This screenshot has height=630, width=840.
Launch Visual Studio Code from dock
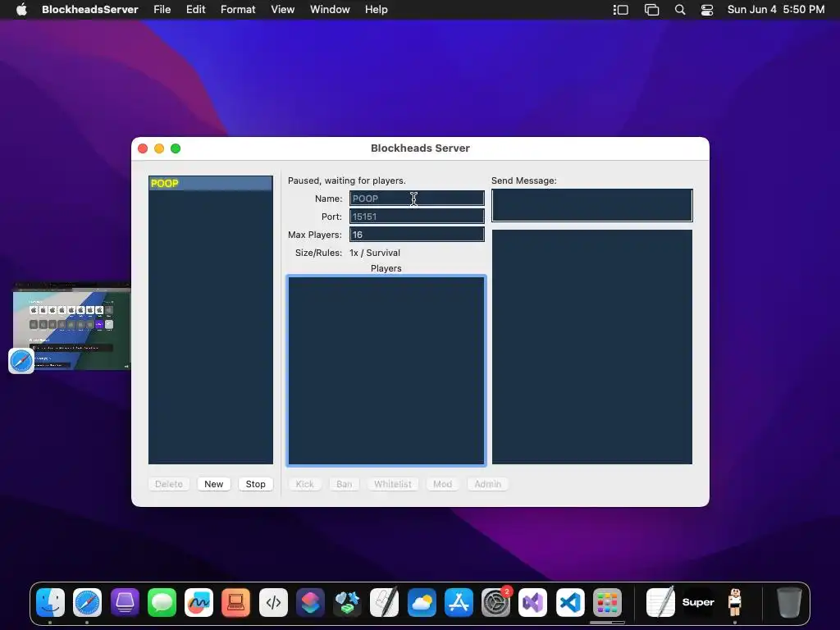[570, 602]
